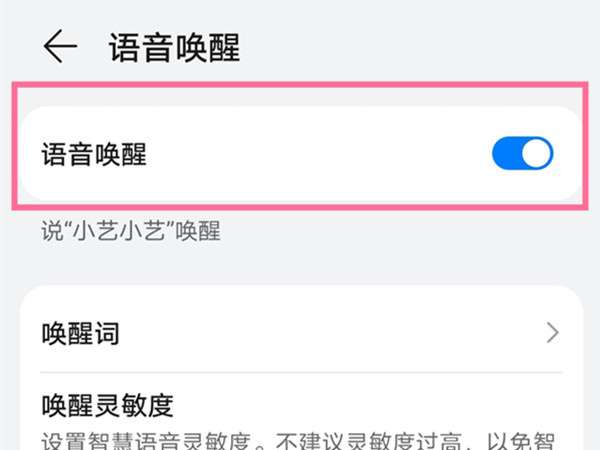Image resolution: width=600 pixels, height=450 pixels.
Task: Click the 唤醒灵敏度 heading
Action: point(108,405)
